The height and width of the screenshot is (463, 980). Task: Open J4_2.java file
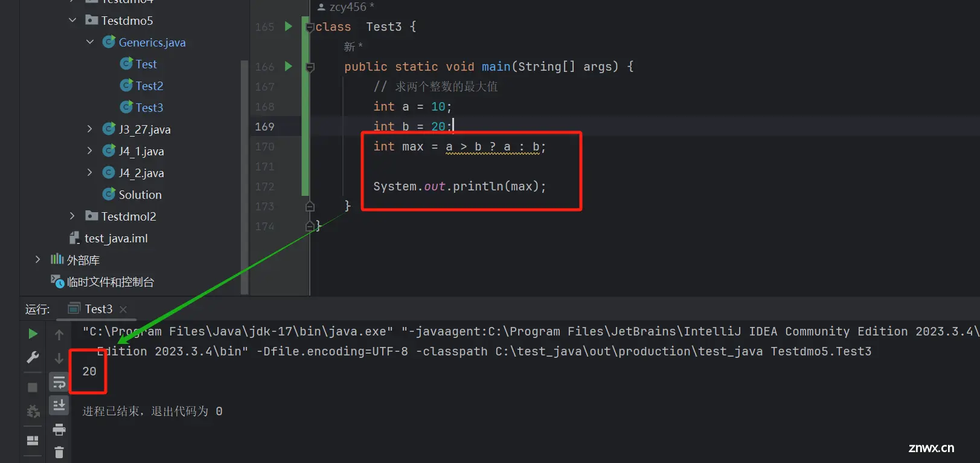(141, 173)
